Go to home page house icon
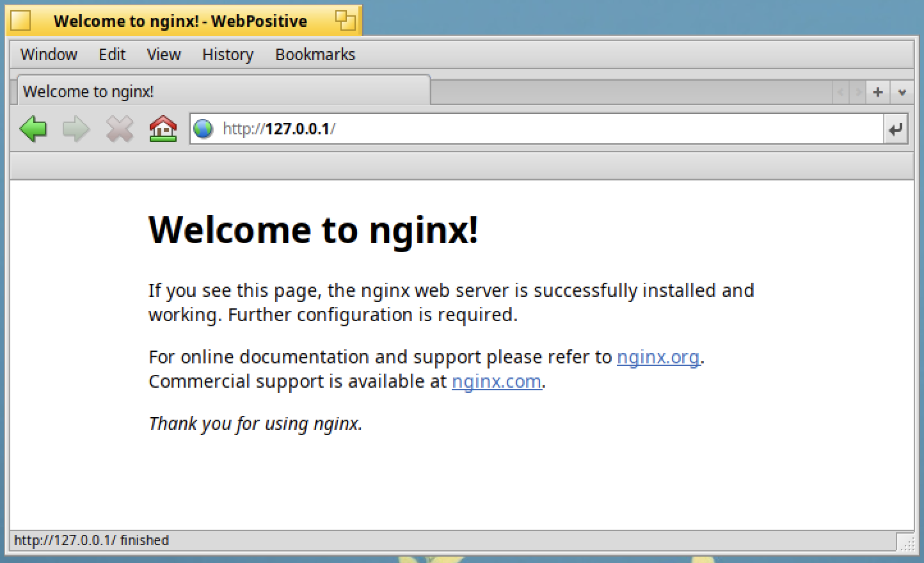The height and width of the screenshot is (563, 924). [163, 129]
